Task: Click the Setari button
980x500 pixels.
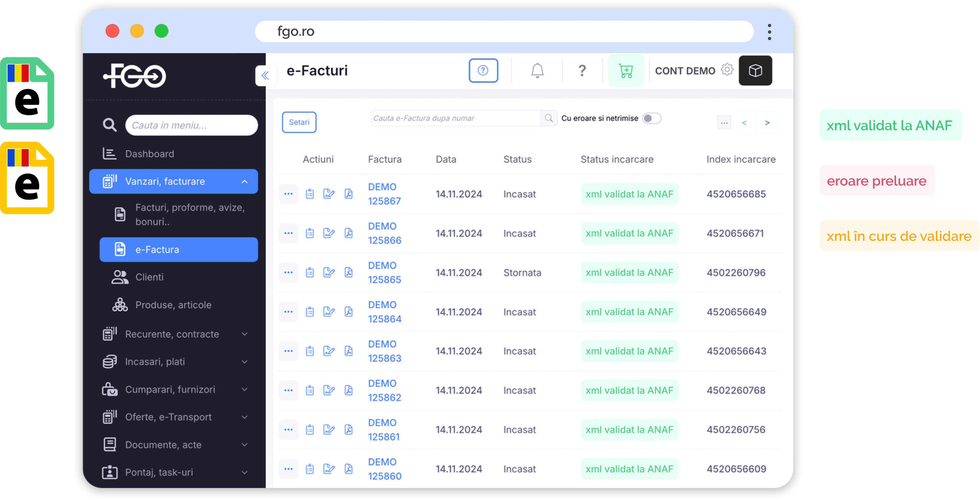Action: [299, 122]
